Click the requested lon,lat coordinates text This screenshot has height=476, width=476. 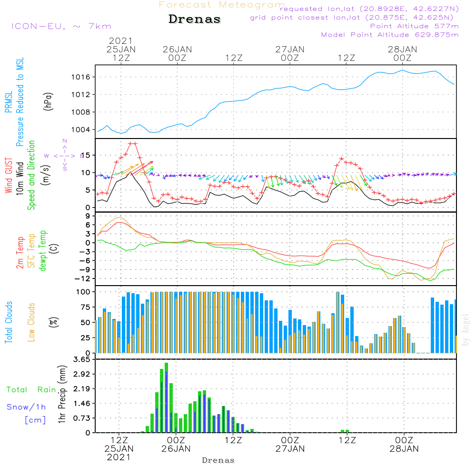[369, 9]
